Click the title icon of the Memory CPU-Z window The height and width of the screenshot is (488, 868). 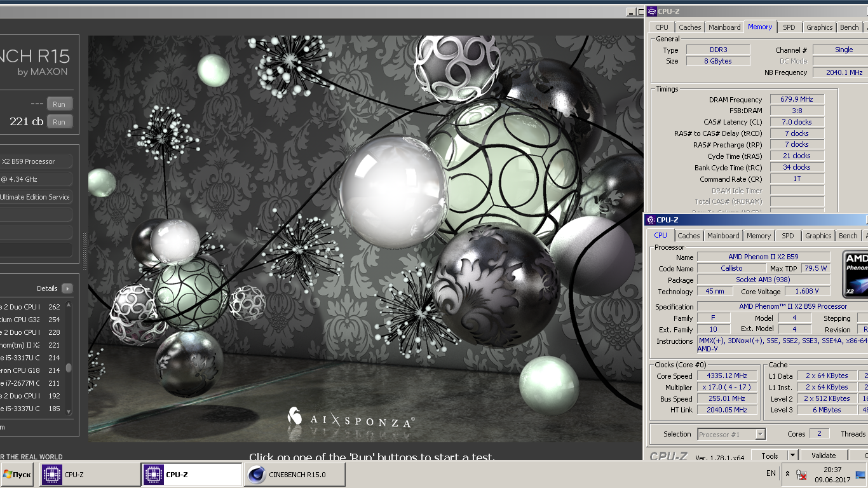(x=651, y=11)
